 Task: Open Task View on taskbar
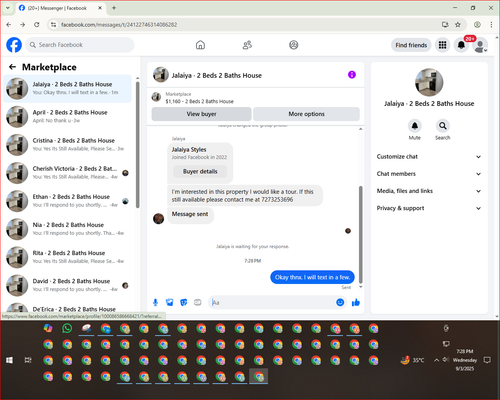pos(28,360)
